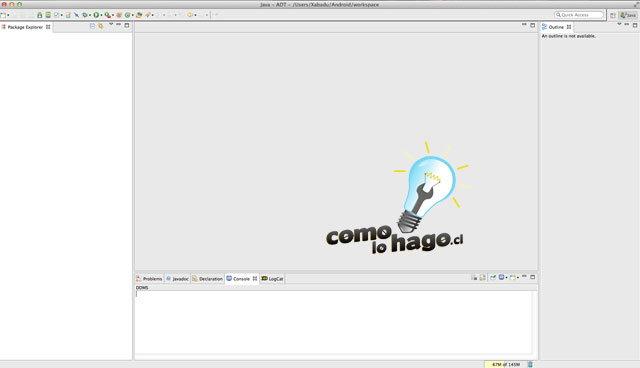Expand Open Console dropdown arrow
The width and height of the screenshot is (640, 368).
coord(518,278)
